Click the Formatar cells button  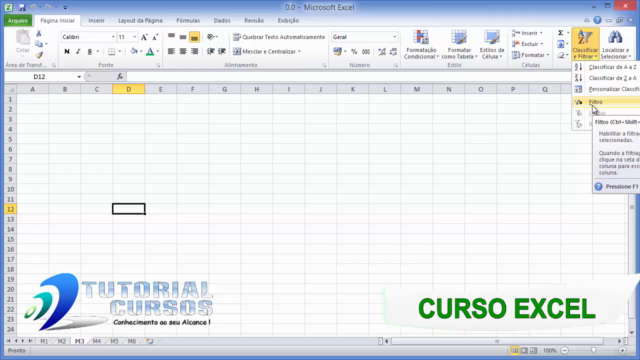(530, 55)
